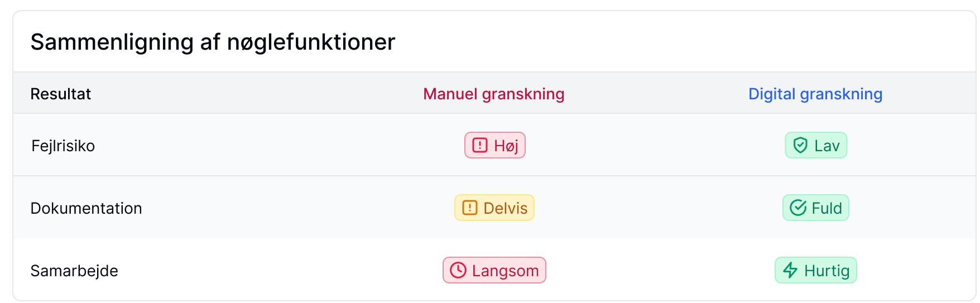
Task: Click the alert icon in the Høj badge
Action: click(479, 146)
